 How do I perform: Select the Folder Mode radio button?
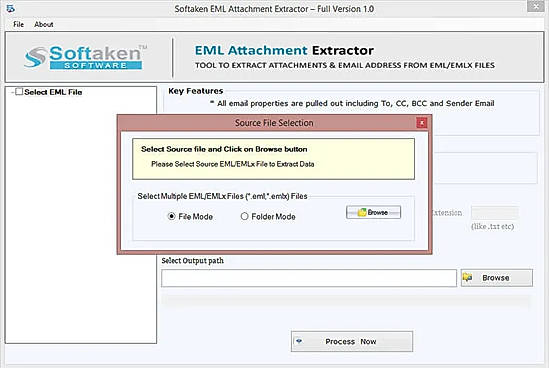244,216
